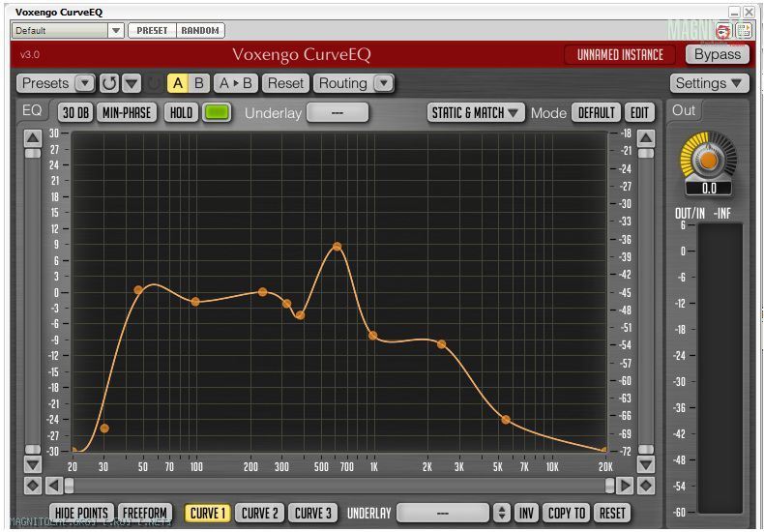Click the output gain knob
The image size is (764, 532).
click(x=709, y=161)
